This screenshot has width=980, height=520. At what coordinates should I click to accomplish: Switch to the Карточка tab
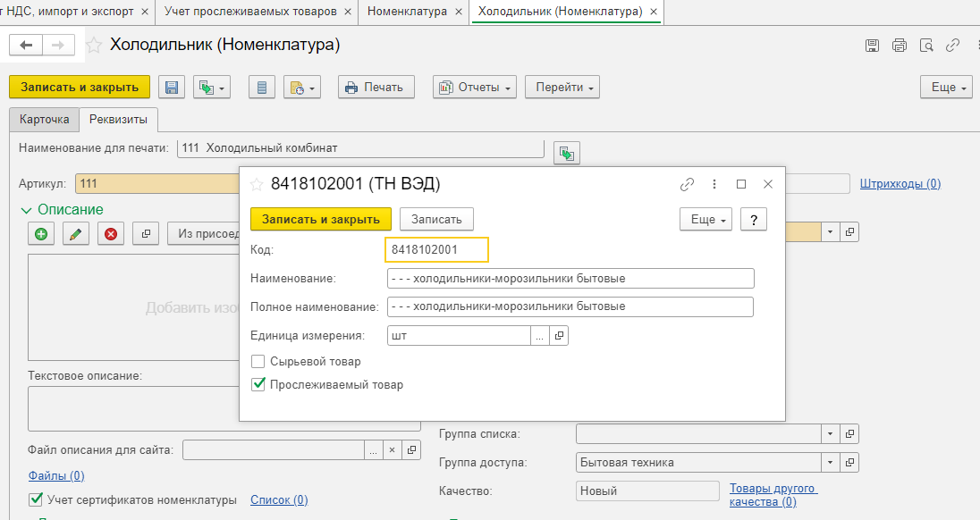[45, 119]
